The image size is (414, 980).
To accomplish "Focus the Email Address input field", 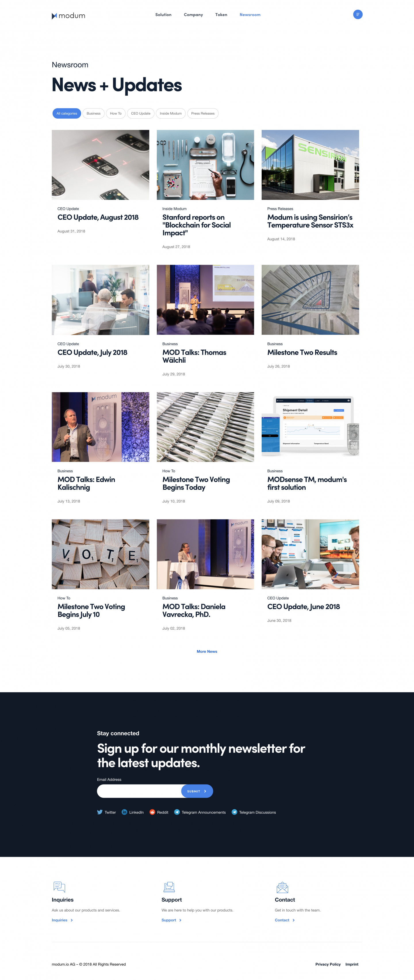I will (x=139, y=791).
